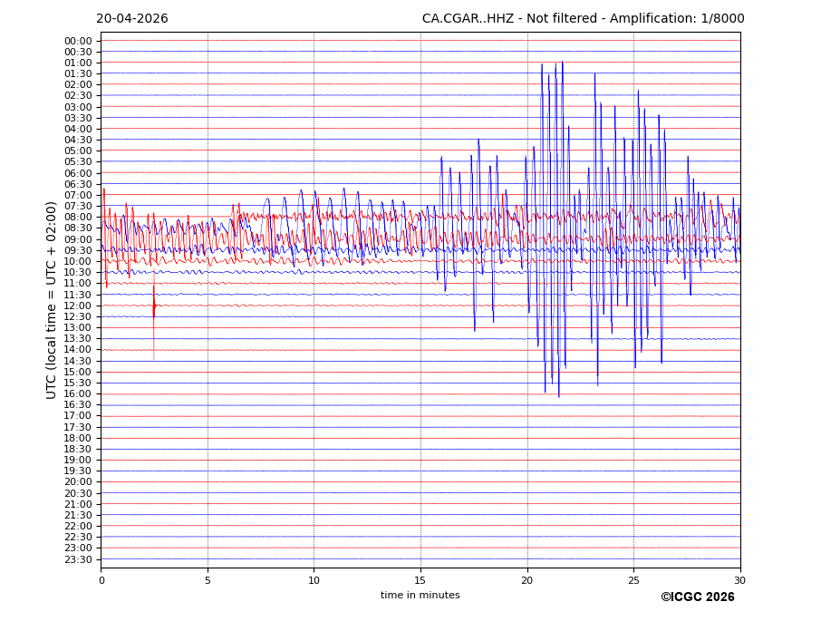Screen dimensions: 840x631
Task: Select the x-axis tick label 20
Action: point(526,579)
